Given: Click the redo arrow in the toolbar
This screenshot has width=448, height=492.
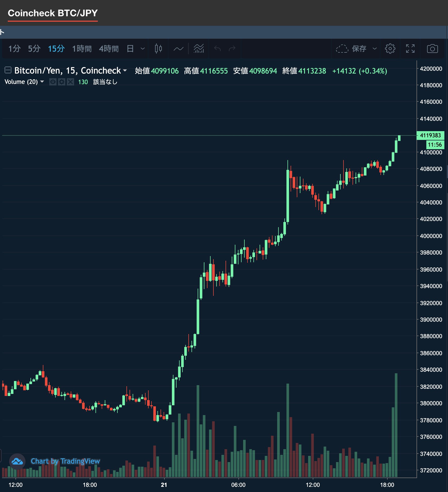Looking at the screenshot, I should pyautogui.click(x=232, y=49).
